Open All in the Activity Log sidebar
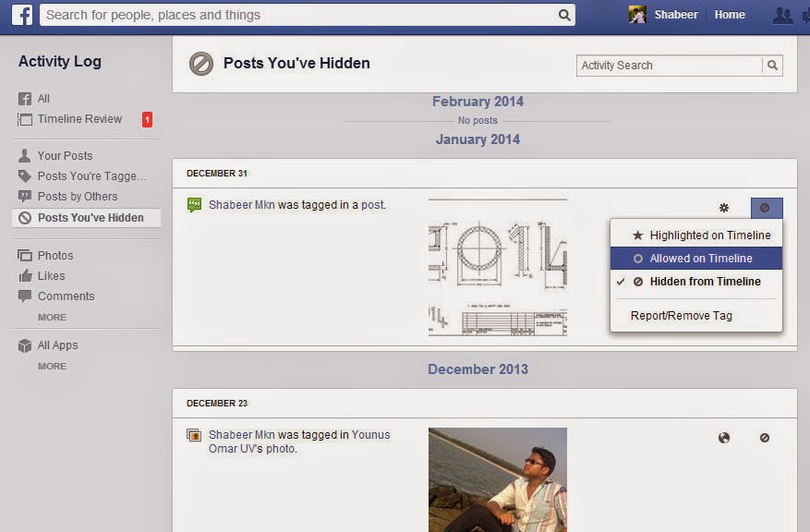The height and width of the screenshot is (532, 810). [x=43, y=99]
